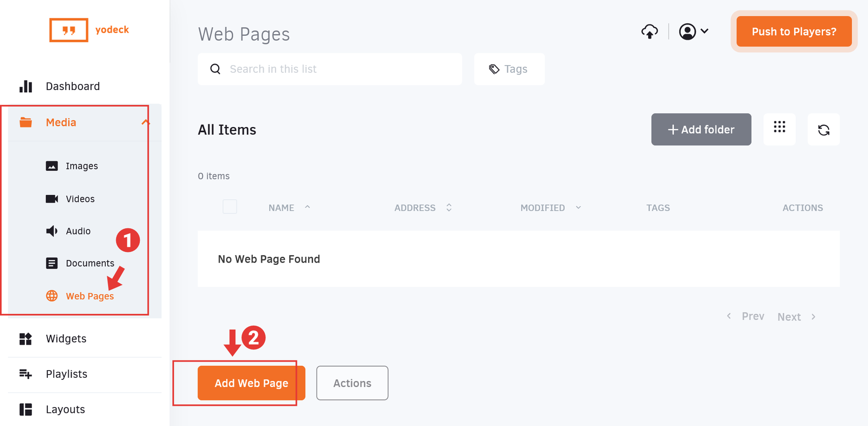Collapse the Media menu section
The image size is (868, 426).
click(x=145, y=123)
